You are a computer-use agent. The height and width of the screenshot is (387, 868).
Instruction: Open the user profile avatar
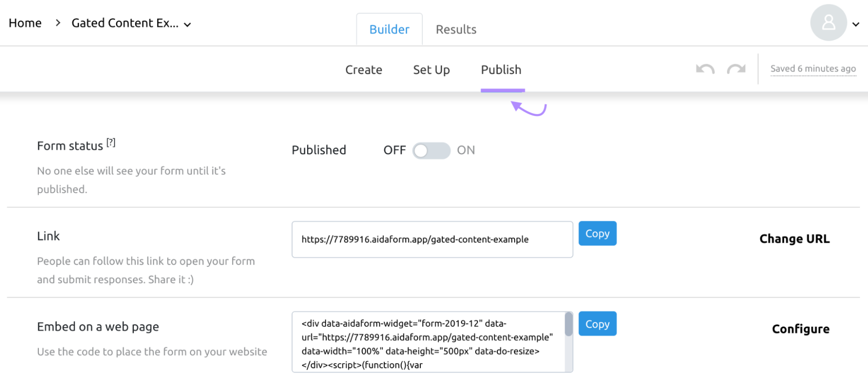coord(828,23)
